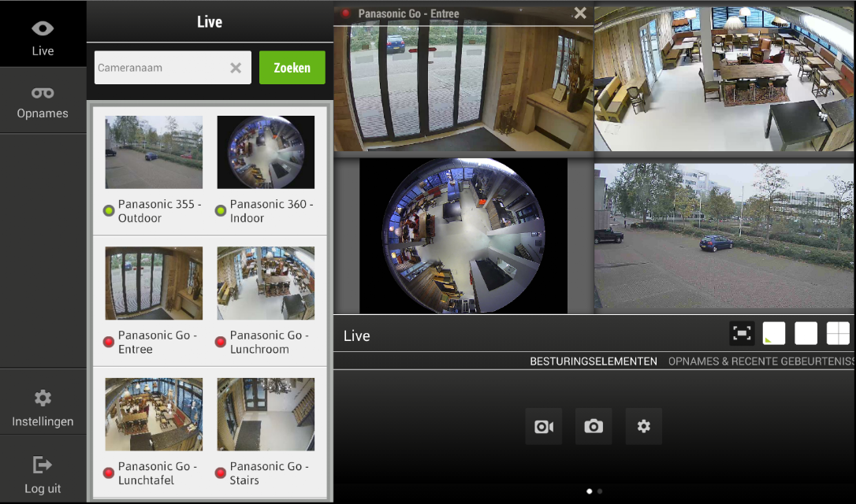Select Panasonic Go - Entree thumbnail in list
The height and width of the screenshot is (504, 856).
point(154,283)
